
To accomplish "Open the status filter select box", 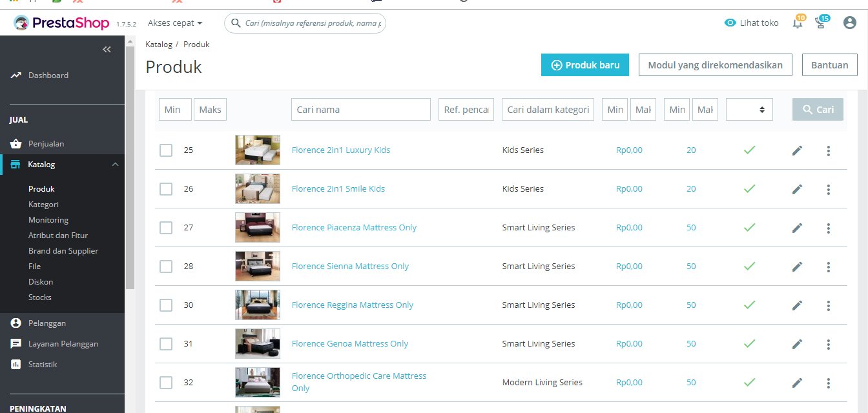I will (749, 110).
